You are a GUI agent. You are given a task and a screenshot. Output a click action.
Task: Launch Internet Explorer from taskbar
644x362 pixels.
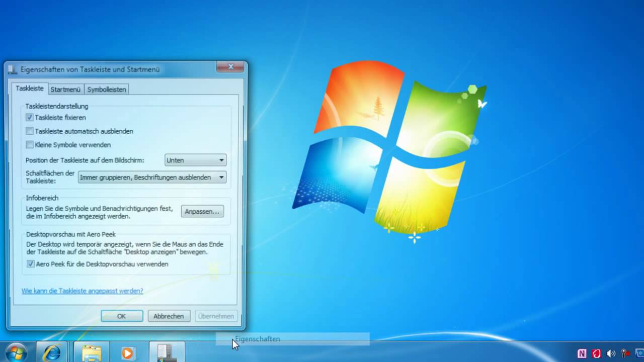52,352
